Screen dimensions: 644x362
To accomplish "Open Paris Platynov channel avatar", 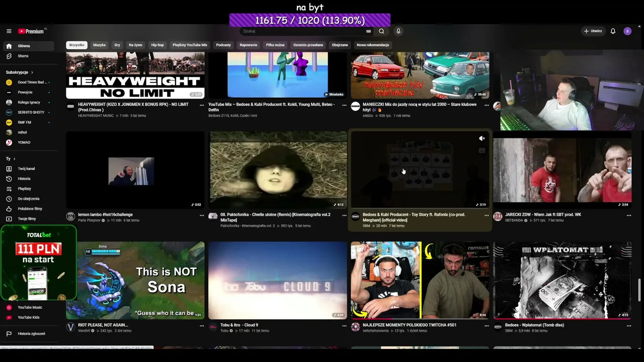I will click(x=70, y=217).
